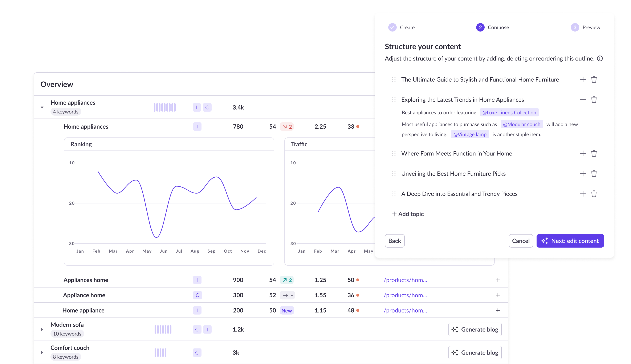
Task: Expand the Comfort couch keyword group
Action: tap(42, 352)
